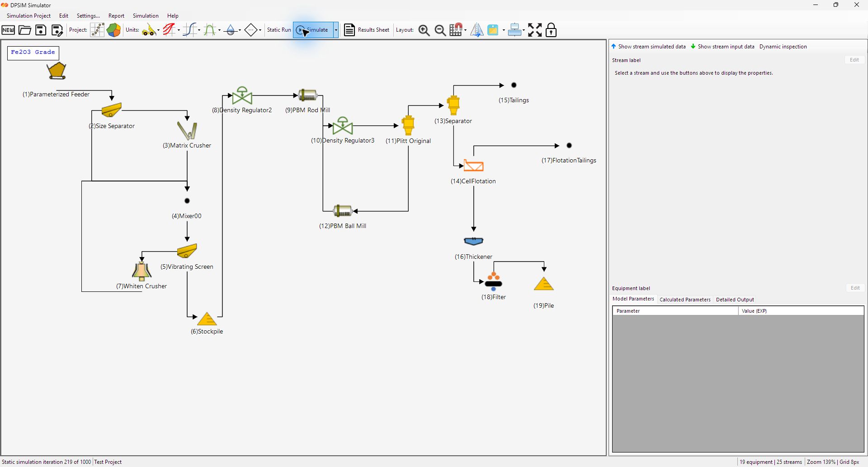Expand the grid magnet dropdown arrow
The height and width of the screenshot is (467, 868).
[x=466, y=30]
